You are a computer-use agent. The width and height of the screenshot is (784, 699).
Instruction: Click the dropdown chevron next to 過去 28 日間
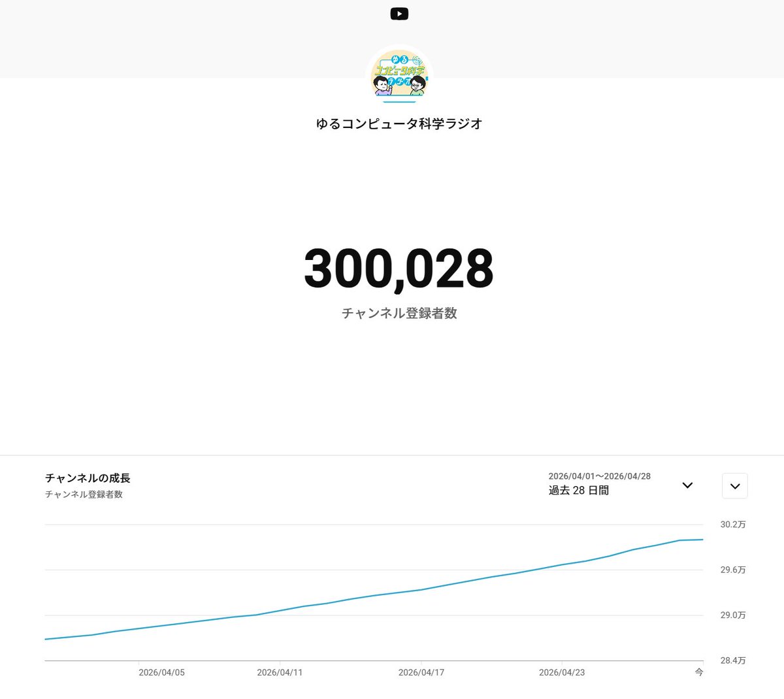(x=687, y=485)
